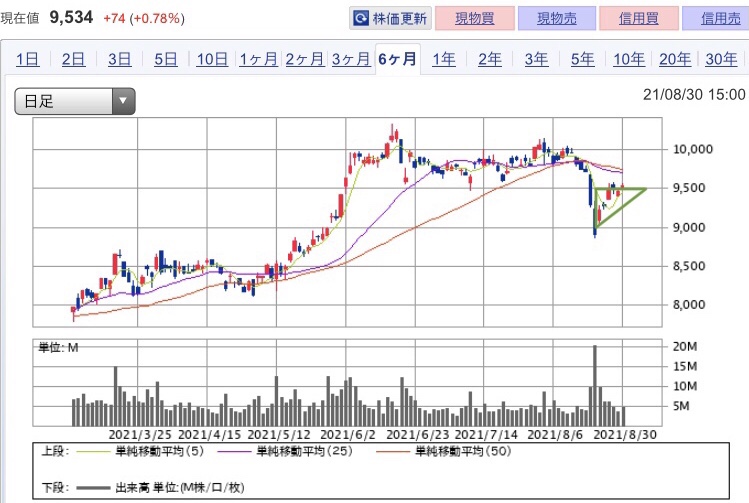The image size is (749, 503).
Task: Click the 単純移動平均(25) legend entry
Action: click(285, 451)
